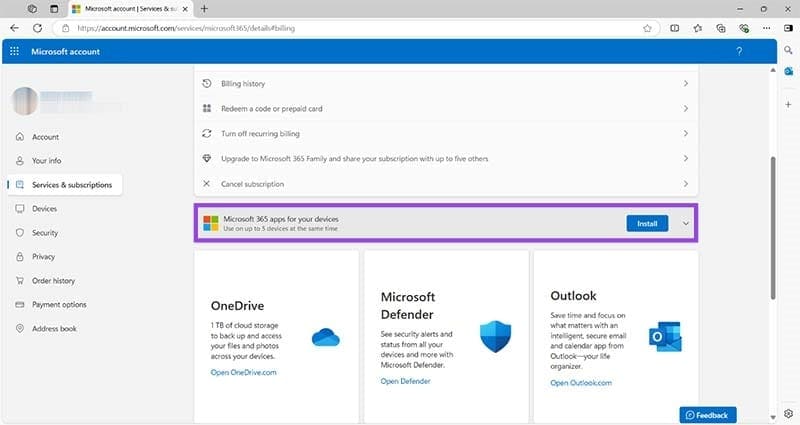Add page to favorites star icon
The image size is (800, 425).
[x=647, y=28]
